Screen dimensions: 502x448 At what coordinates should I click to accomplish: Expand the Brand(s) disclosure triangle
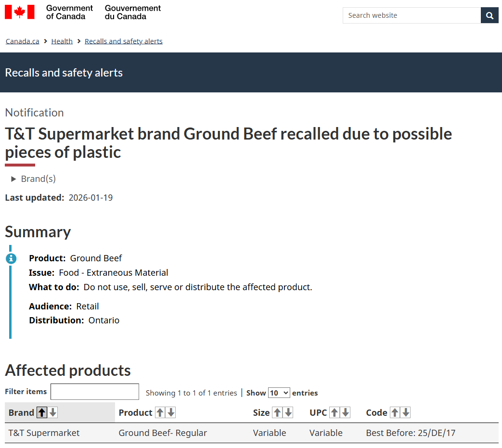click(13, 179)
